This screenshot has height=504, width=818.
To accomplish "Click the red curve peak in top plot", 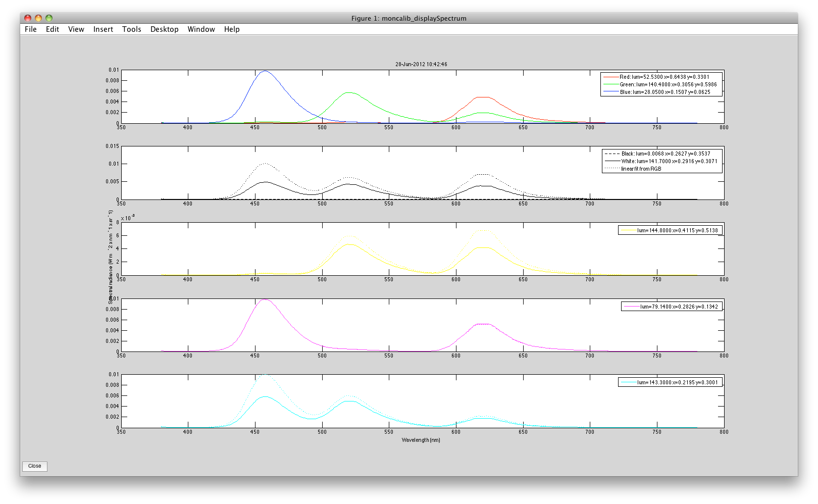I will (x=483, y=97).
